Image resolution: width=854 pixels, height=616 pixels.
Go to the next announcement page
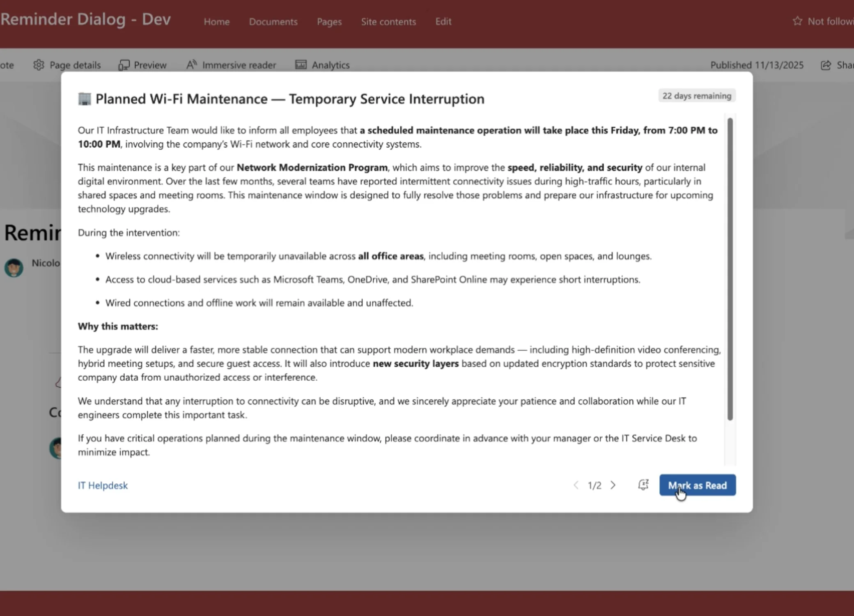click(x=613, y=485)
